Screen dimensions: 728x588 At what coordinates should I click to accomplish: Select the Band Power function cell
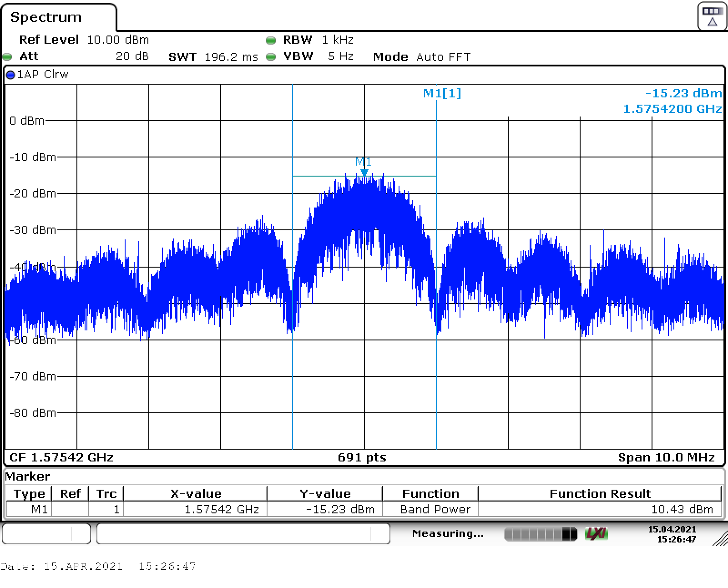coord(435,509)
